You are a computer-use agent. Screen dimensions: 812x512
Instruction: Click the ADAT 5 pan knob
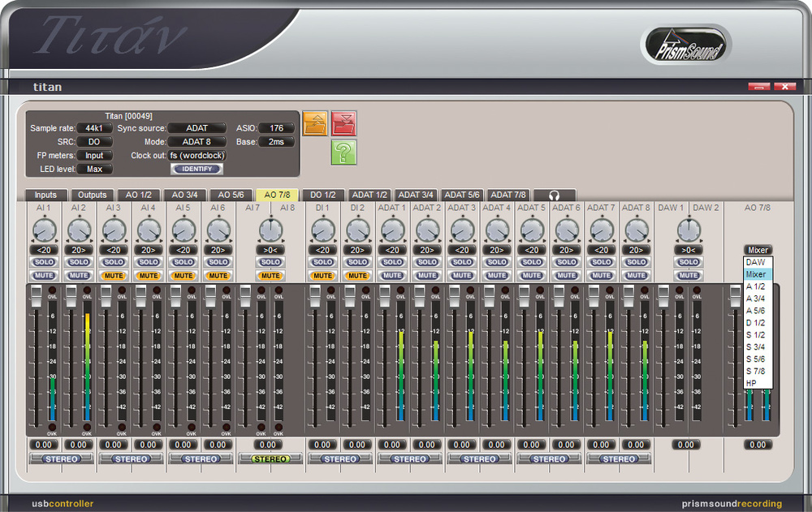click(x=532, y=230)
